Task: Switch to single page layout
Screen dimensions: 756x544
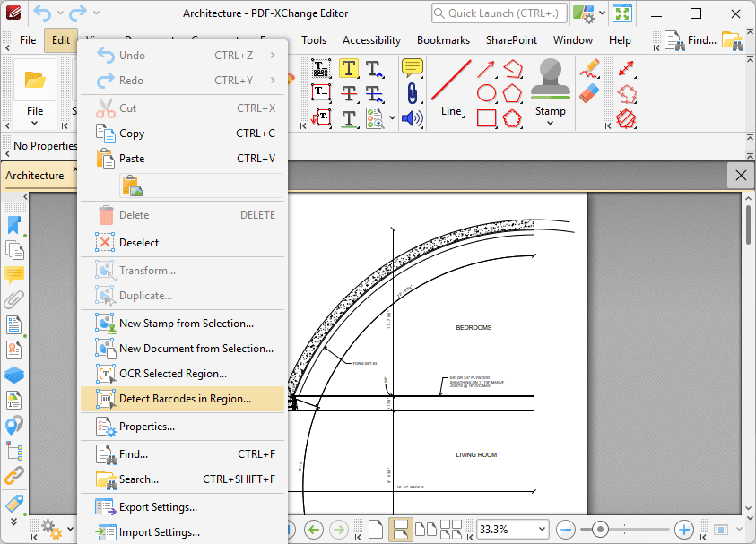Action: point(376,529)
